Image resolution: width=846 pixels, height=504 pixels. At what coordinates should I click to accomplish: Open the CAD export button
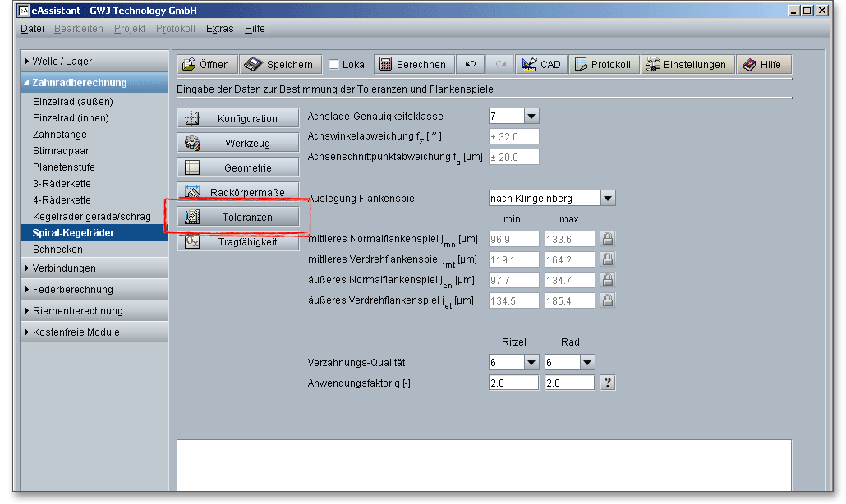(540, 65)
